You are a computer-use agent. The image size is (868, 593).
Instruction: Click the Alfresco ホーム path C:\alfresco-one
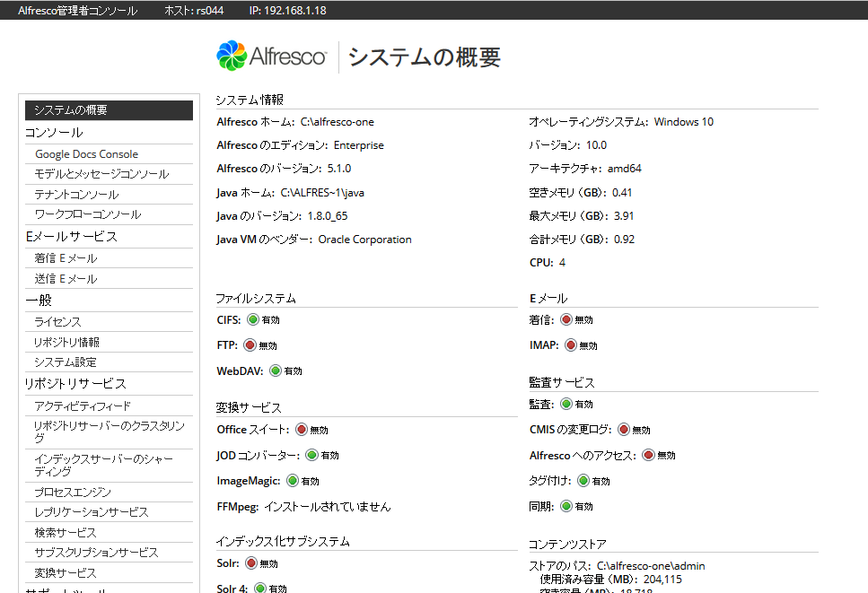click(338, 122)
